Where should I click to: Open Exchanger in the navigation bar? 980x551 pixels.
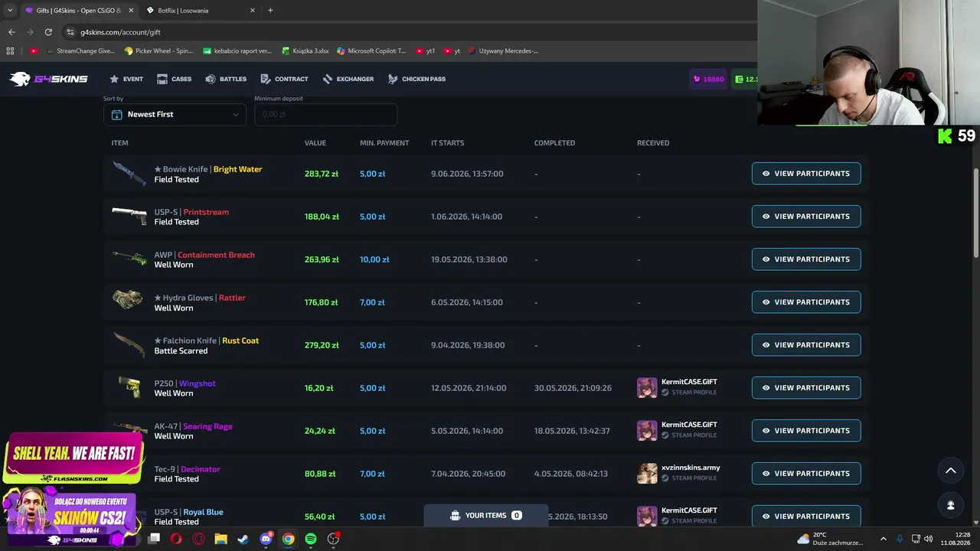[x=348, y=79]
